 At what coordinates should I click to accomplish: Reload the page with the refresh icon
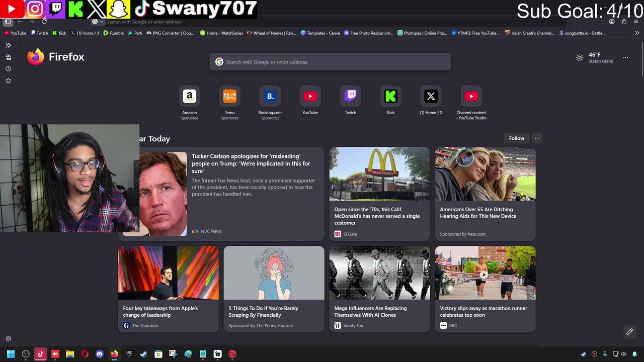44,22
